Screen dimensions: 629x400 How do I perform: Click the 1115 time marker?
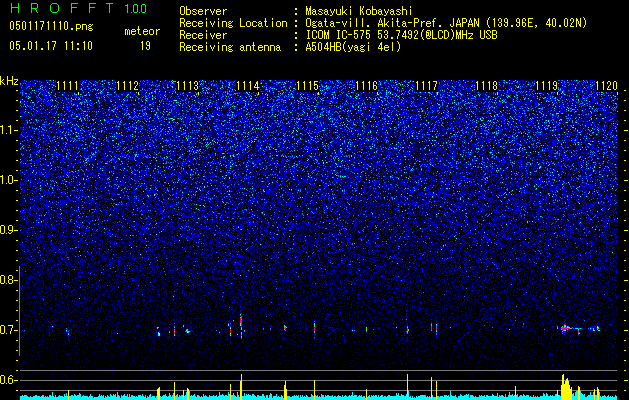[x=307, y=86]
